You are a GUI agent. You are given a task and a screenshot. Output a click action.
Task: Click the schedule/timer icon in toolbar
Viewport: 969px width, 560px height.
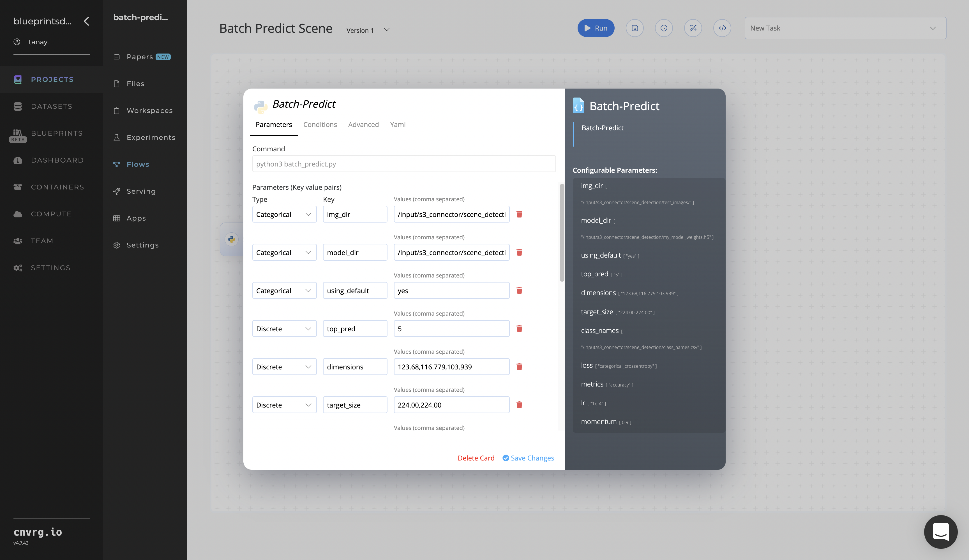pos(664,28)
